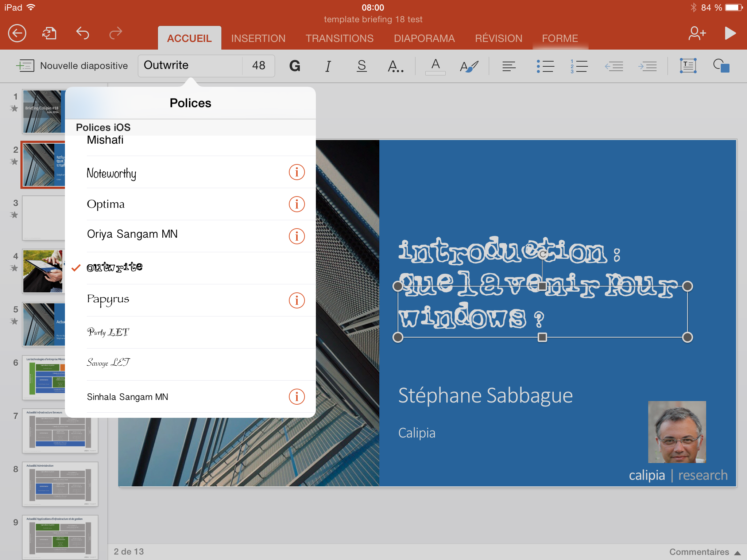The image size is (747, 560).
Task: Apply bold with the G button
Action: 294,66
